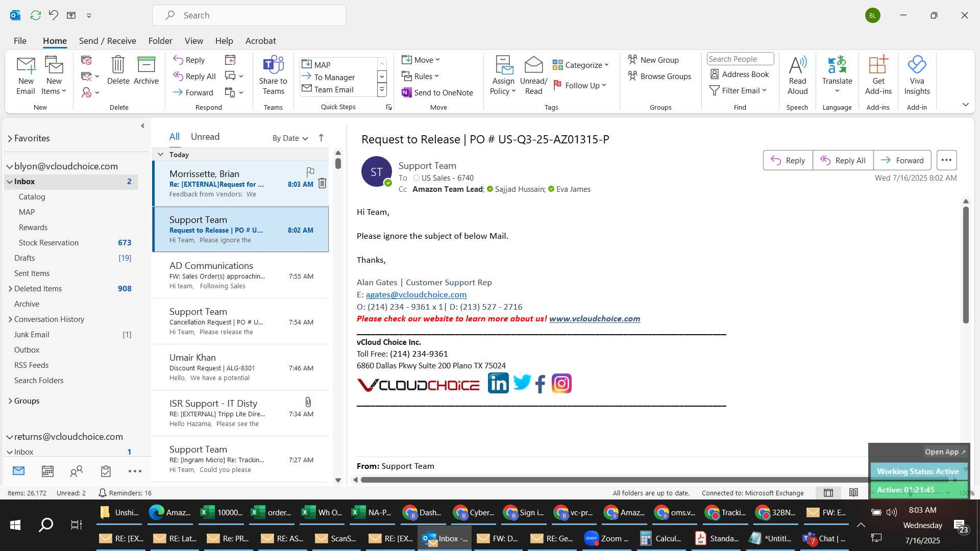
Task: Click the reading pane vertical scrollbar
Action: 966,265
